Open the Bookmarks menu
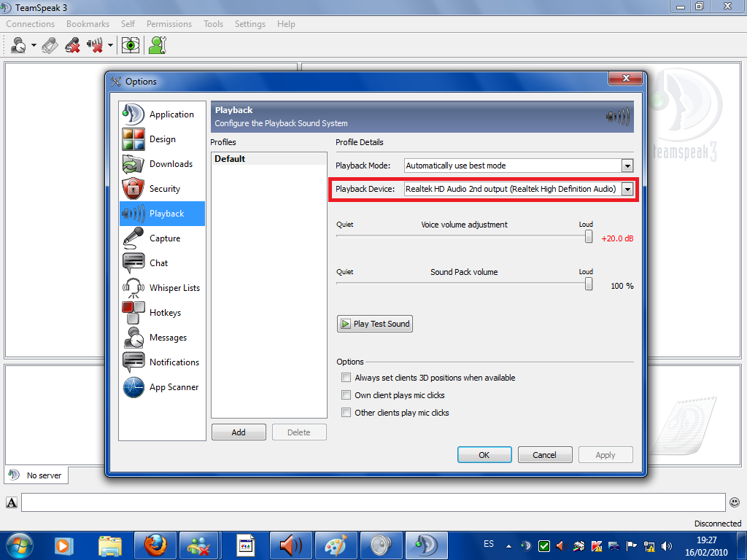747x560 pixels. click(88, 24)
